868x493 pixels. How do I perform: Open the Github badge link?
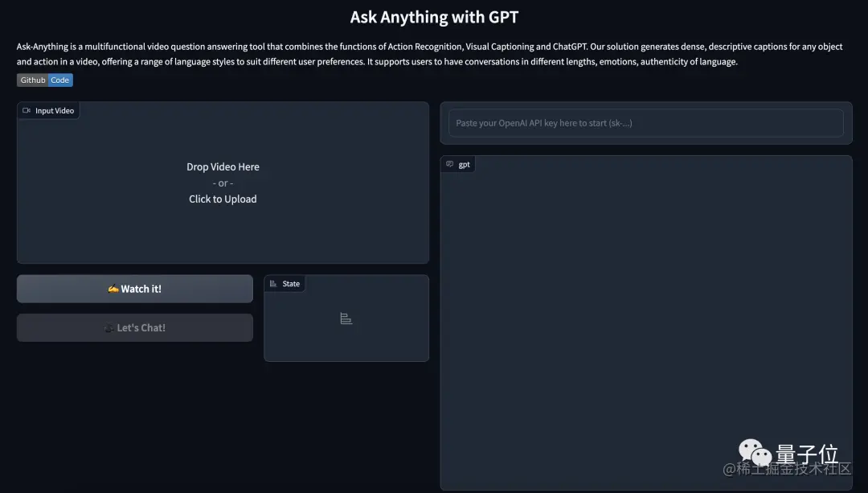coord(33,80)
